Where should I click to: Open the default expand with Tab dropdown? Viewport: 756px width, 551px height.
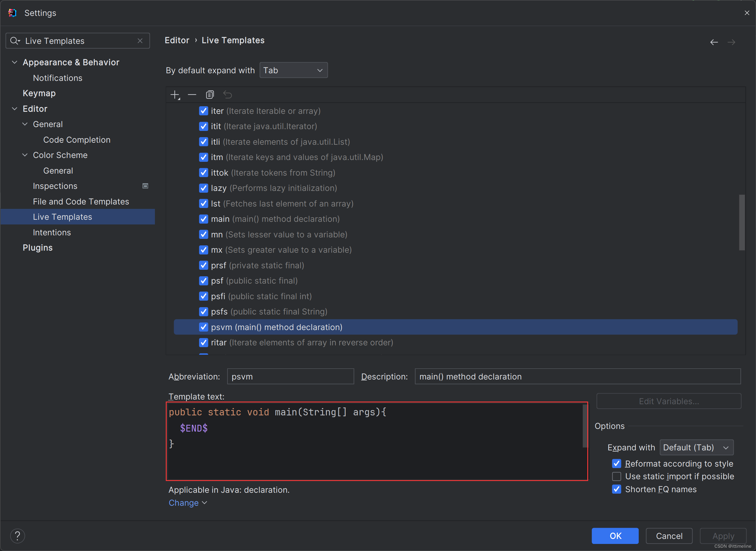point(293,70)
